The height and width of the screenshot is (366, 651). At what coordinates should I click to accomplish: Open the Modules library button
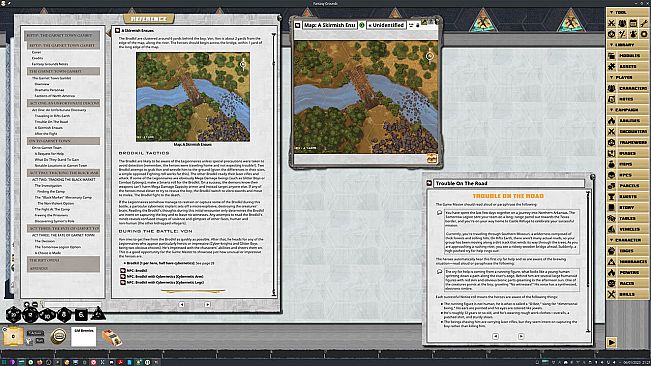click(x=627, y=56)
